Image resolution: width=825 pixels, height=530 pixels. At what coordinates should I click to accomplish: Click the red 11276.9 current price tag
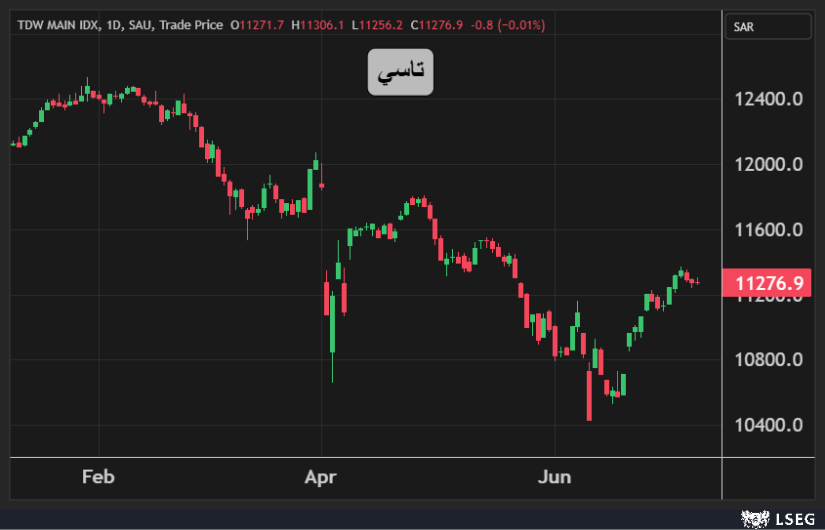pos(769,284)
